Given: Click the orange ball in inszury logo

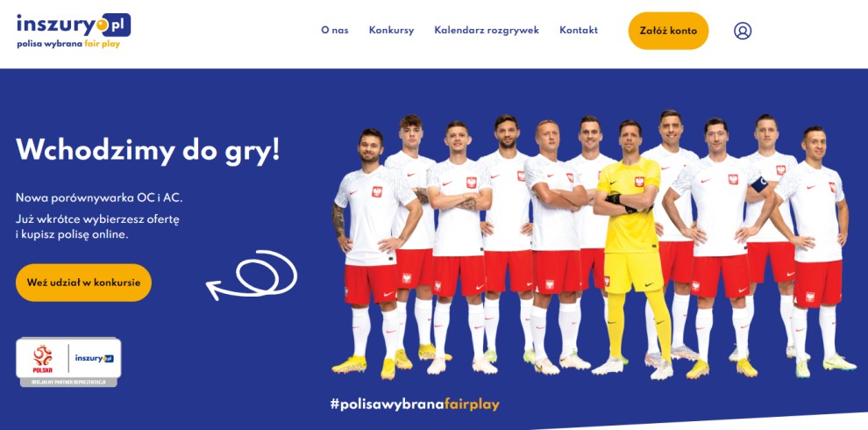Looking at the screenshot, I should (x=102, y=25).
